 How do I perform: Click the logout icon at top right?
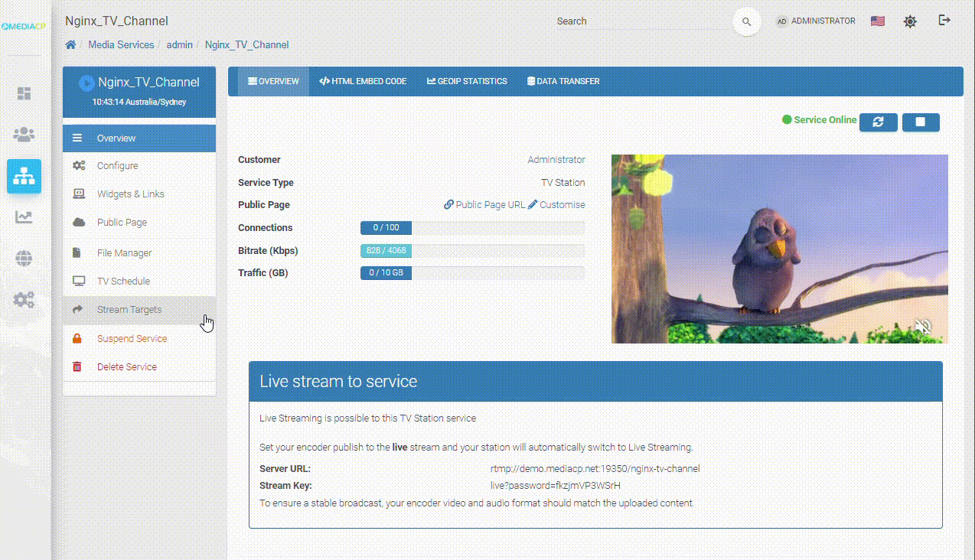tap(944, 21)
